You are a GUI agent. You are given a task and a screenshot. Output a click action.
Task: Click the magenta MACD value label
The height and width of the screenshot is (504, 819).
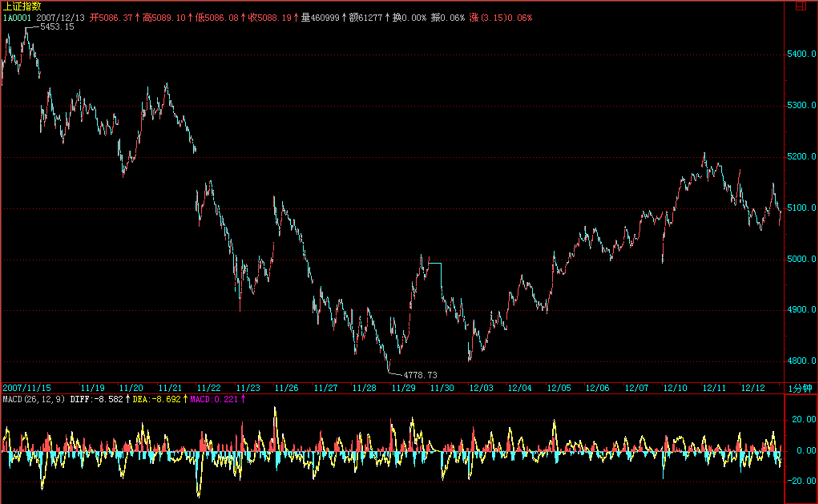(215, 399)
